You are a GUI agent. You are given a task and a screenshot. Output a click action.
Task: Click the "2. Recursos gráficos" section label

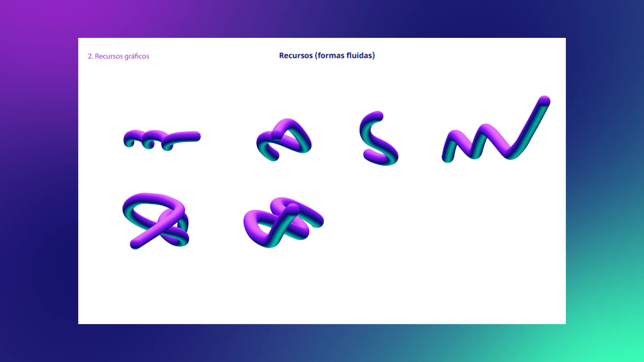click(118, 56)
